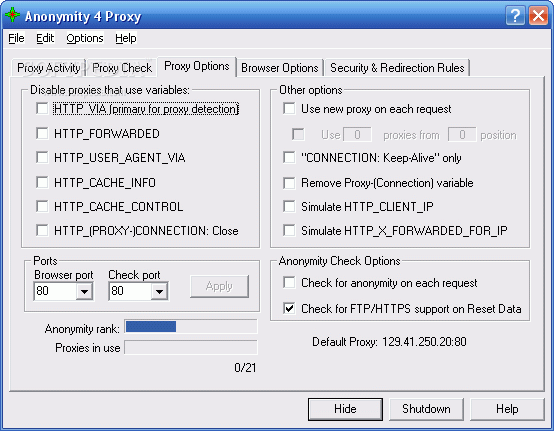
Task: Enable Use new proxy on each request
Action: click(x=289, y=108)
